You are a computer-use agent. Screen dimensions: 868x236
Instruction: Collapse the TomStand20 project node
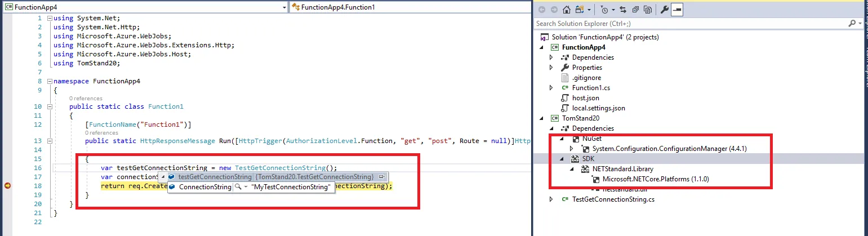[x=542, y=118]
